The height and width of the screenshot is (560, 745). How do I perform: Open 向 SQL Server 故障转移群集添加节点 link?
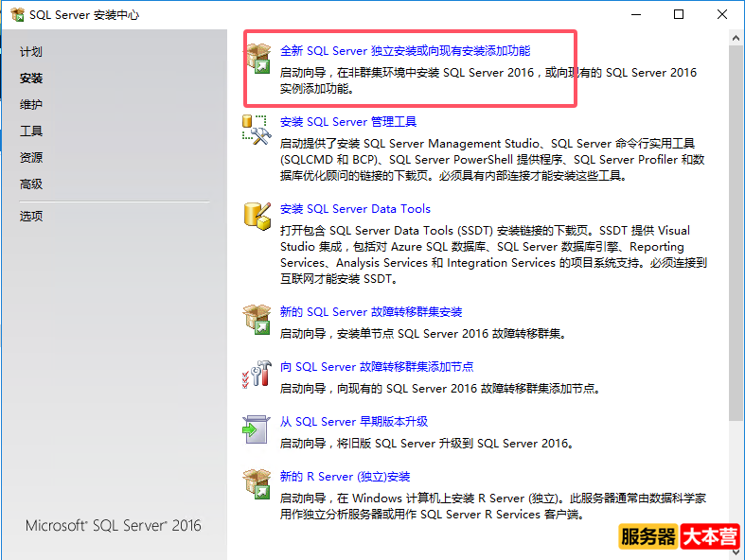[x=377, y=367]
